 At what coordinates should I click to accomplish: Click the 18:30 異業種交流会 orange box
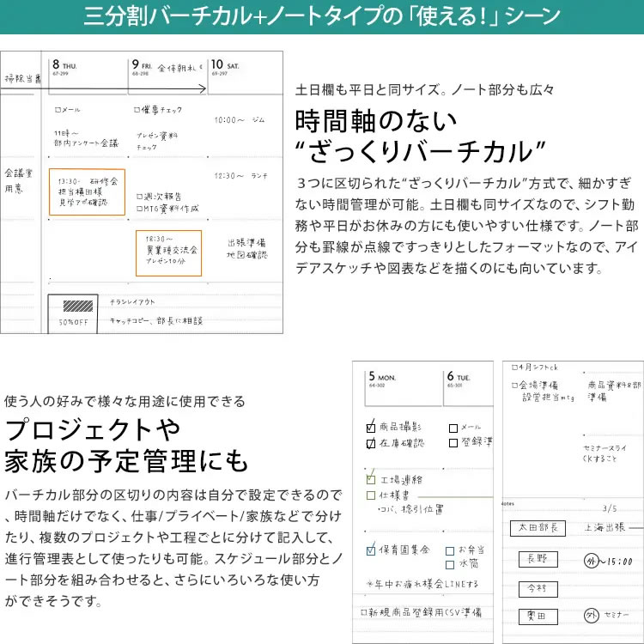tap(168, 252)
